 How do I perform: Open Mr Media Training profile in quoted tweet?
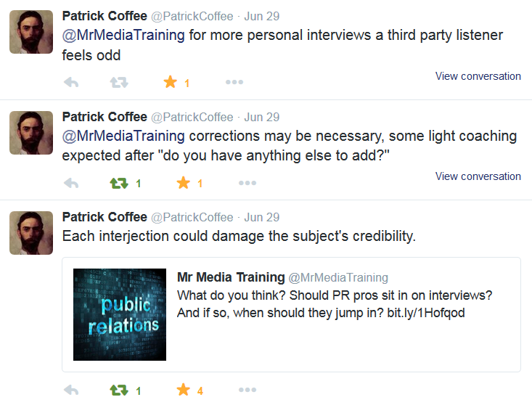[231, 277]
